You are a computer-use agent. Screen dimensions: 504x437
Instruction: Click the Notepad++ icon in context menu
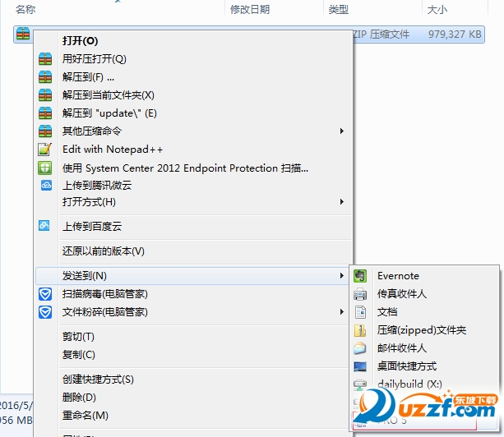[45, 149]
